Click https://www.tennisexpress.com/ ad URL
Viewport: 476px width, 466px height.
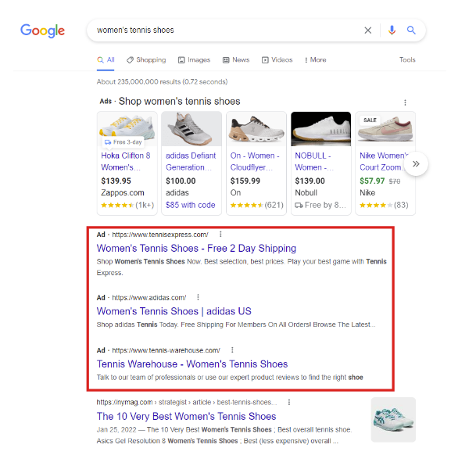point(160,235)
